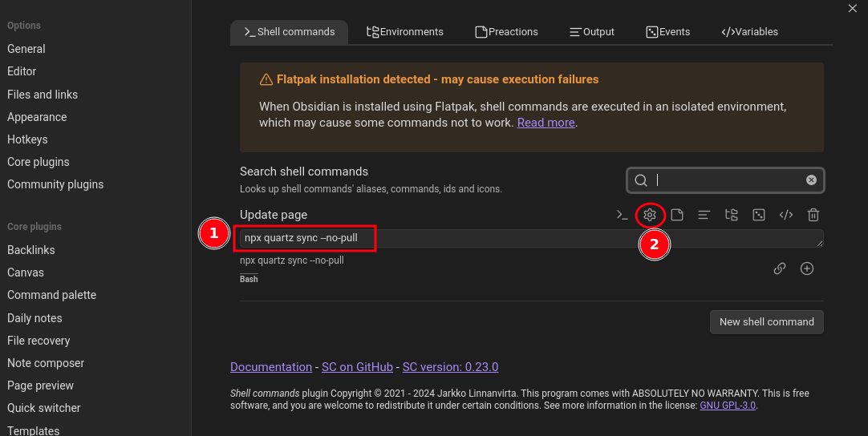Go to the Variables tab

749,32
